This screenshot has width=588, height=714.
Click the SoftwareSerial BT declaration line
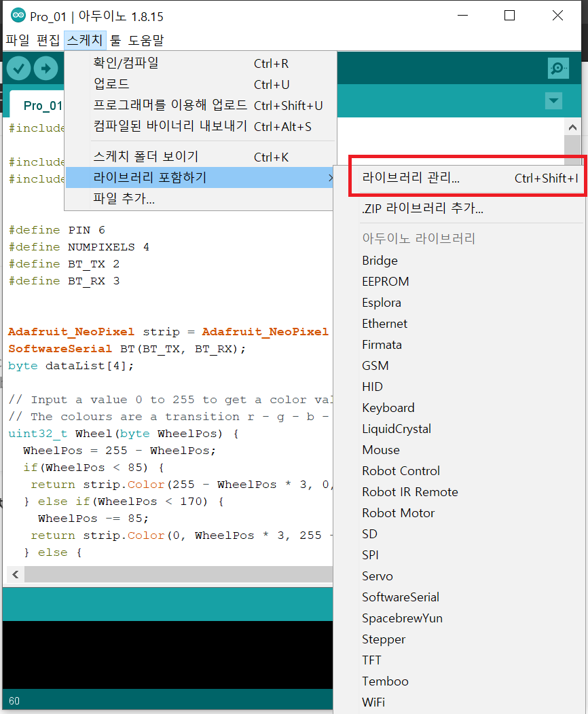tap(127, 349)
